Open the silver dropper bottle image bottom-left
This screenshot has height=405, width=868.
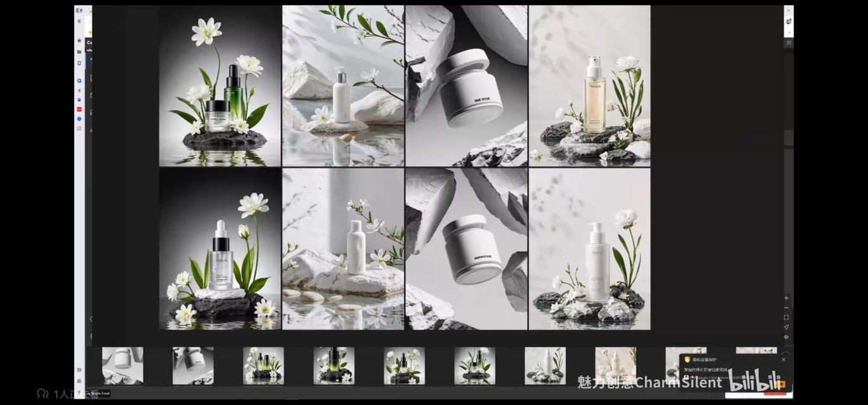[x=220, y=249]
